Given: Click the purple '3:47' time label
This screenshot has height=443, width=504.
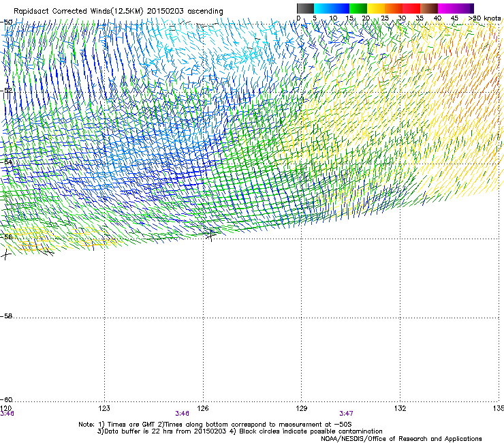Looking at the screenshot, I should (346, 414).
